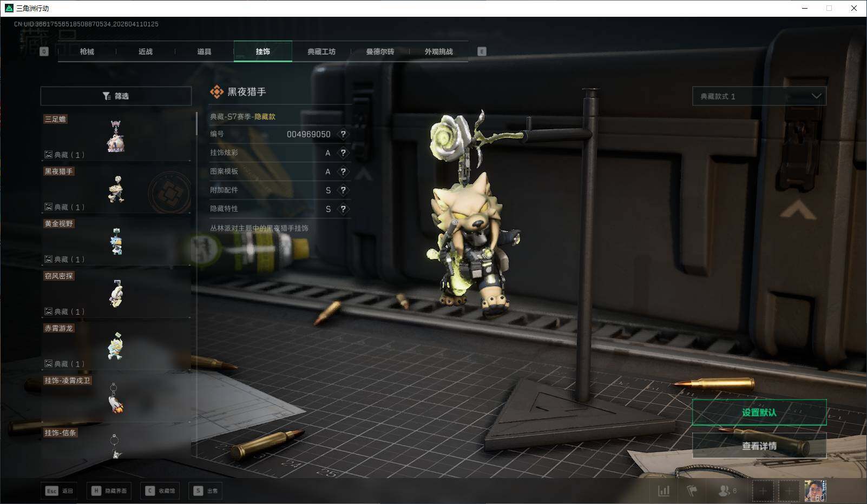Minimize the 三角洲行动 window

pos(804,8)
